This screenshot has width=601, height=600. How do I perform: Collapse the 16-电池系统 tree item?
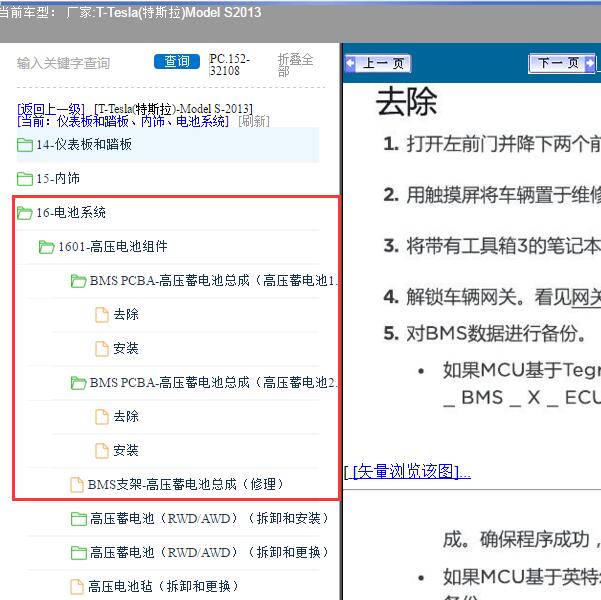click(71, 212)
